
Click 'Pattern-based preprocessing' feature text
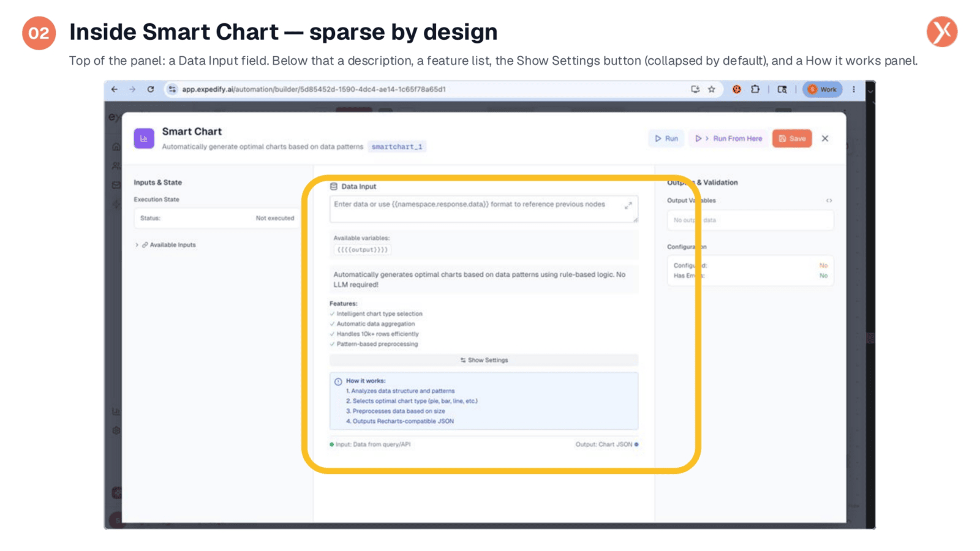tap(377, 344)
